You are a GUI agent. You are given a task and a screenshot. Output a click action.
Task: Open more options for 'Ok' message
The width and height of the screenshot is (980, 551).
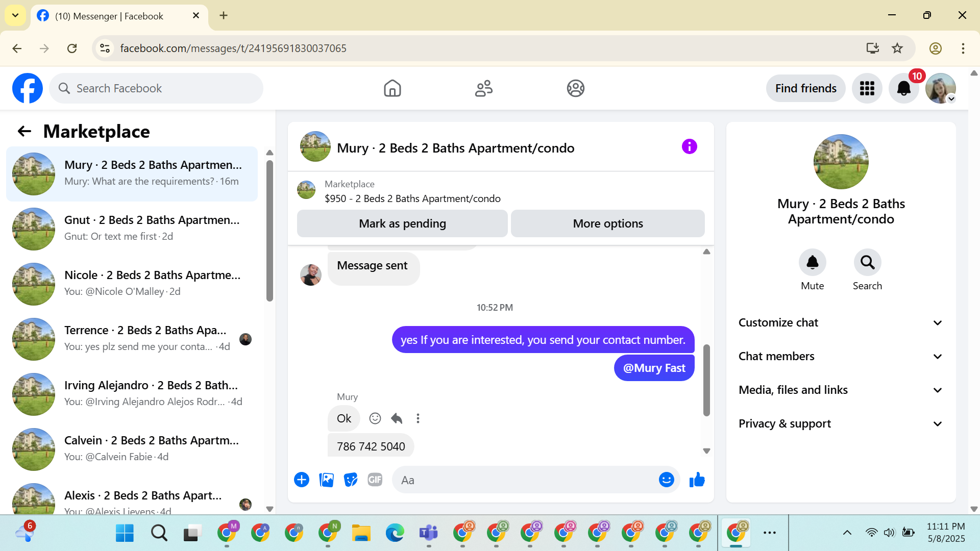tap(418, 418)
